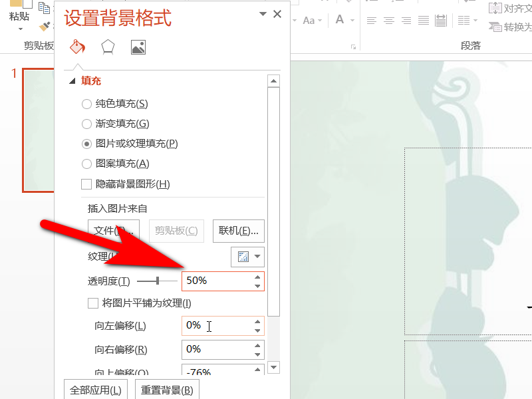Select the center-align text icon
Image resolution: width=532 pixels, height=399 pixels.
[x=388, y=21]
